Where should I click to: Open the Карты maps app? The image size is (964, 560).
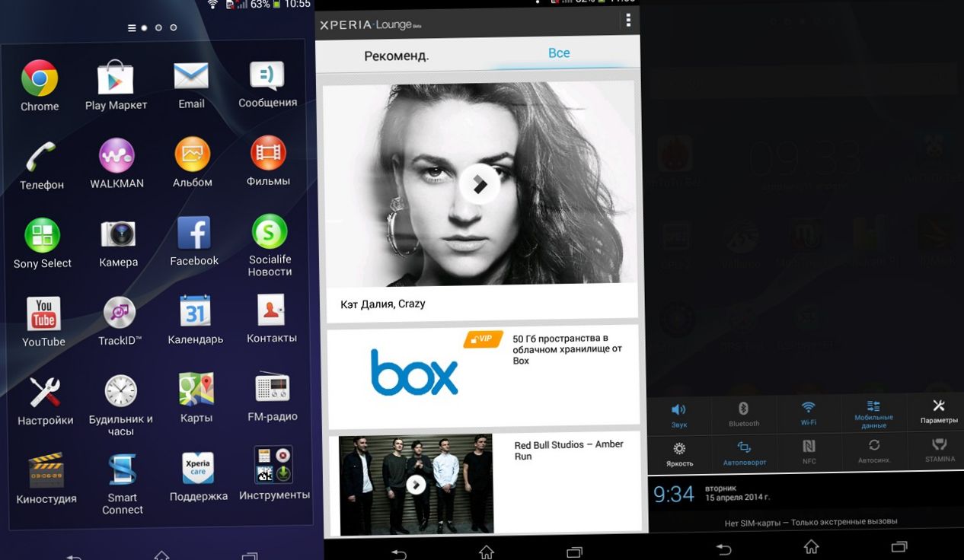pos(196,389)
